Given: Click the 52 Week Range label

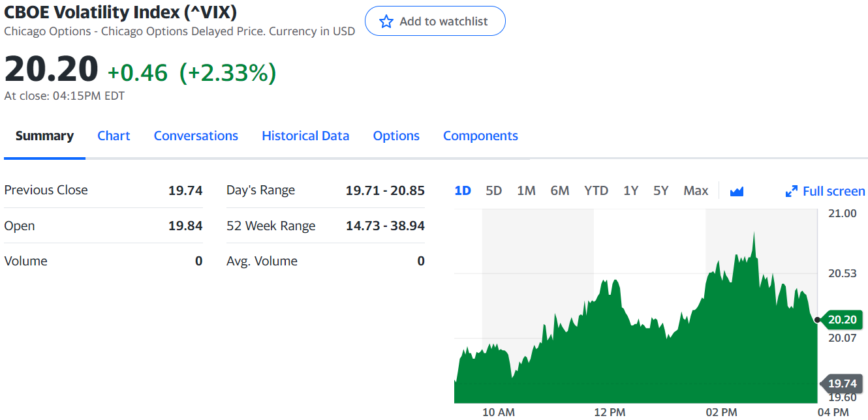Looking at the screenshot, I should coord(271,226).
